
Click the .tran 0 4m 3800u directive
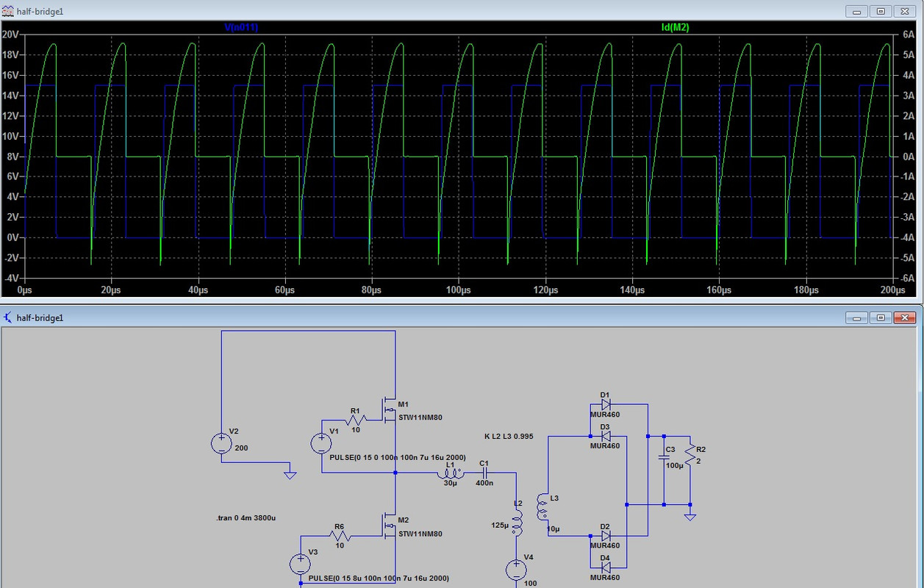click(246, 518)
